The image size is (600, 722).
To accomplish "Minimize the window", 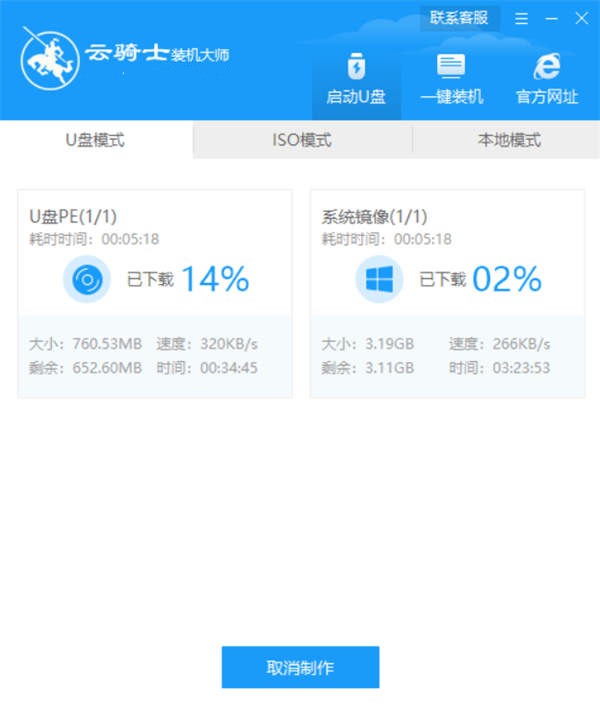I will click(551, 18).
